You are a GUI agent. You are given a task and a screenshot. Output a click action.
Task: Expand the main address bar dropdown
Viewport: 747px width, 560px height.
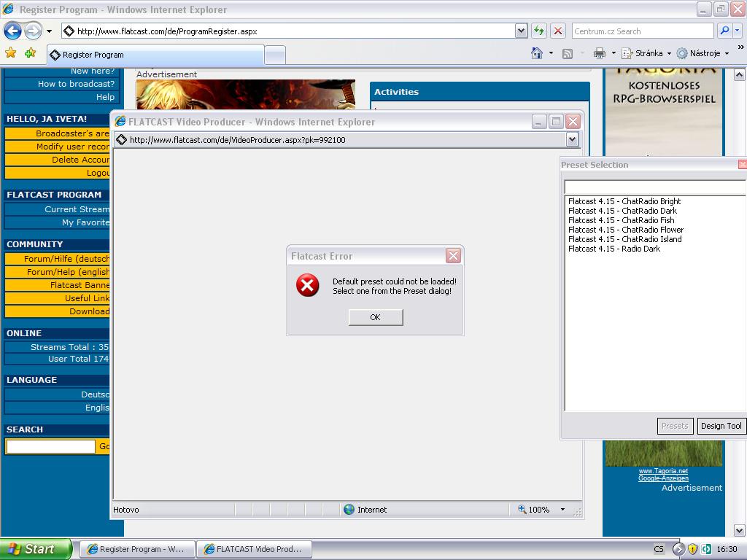521,31
